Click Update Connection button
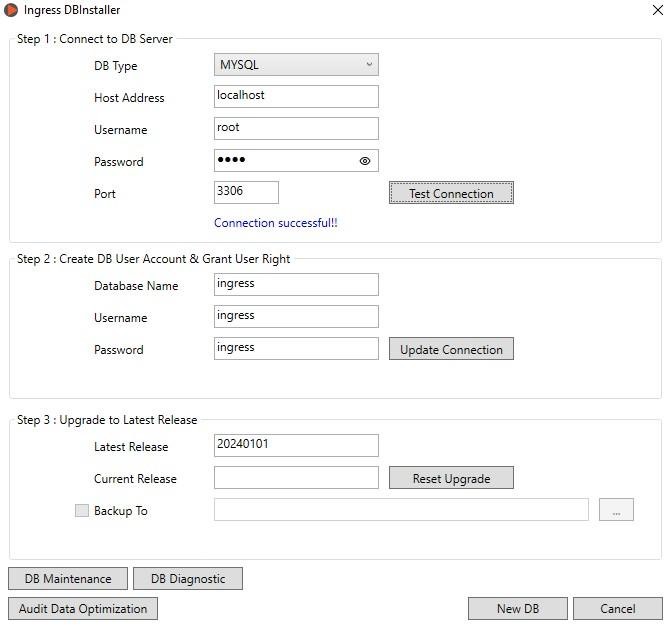 pos(451,349)
